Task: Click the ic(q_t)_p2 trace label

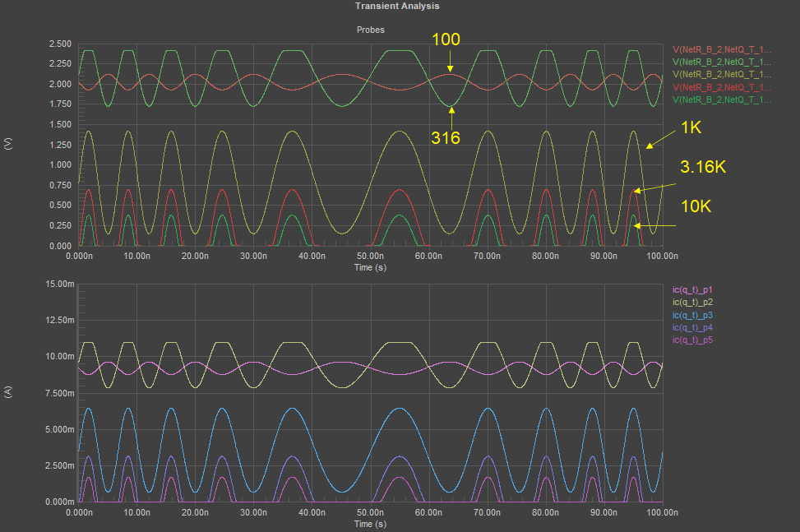Action: (x=692, y=302)
